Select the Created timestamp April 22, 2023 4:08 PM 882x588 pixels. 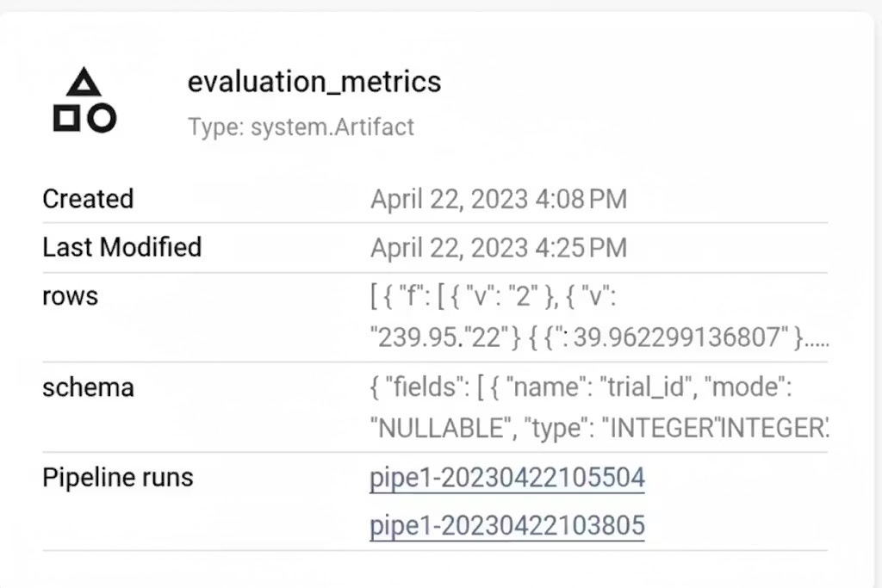coord(499,199)
